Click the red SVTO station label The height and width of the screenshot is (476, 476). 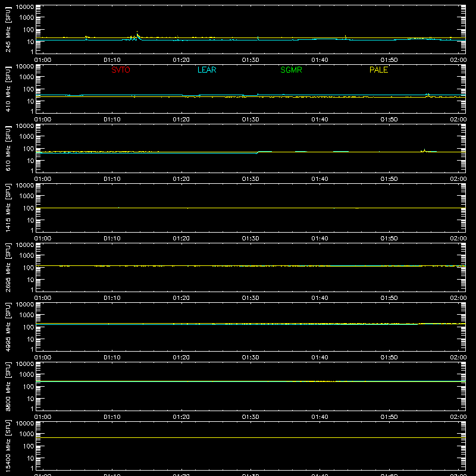coord(121,70)
